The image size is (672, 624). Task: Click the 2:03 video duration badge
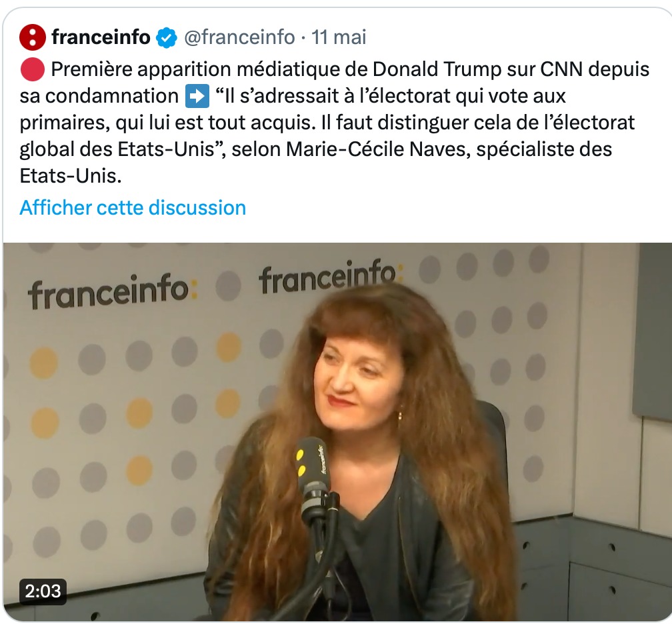click(x=43, y=591)
